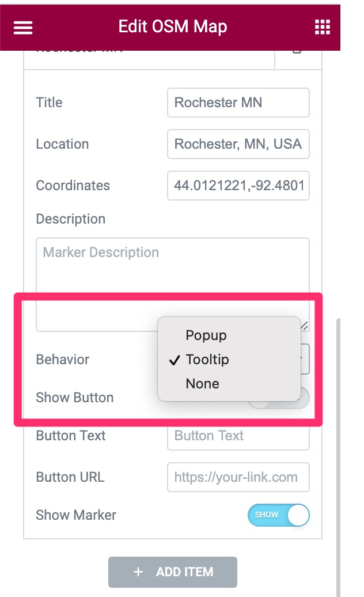
Task: Click the Description textarea resize handle
Action: (304, 326)
